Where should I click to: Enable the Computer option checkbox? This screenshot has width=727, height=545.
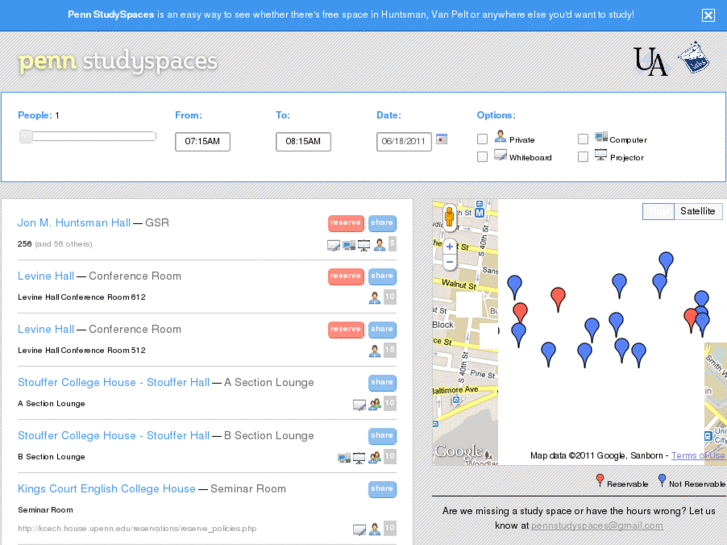[x=583, y=139]
